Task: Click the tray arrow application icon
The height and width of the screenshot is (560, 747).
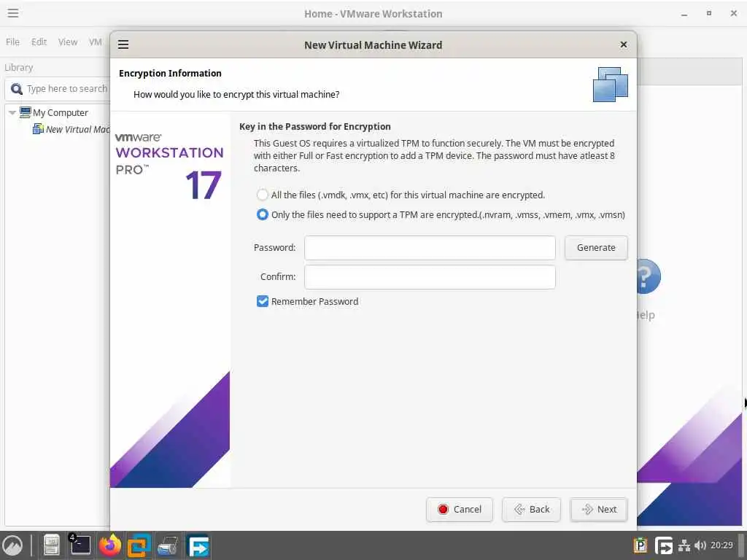Action: click(664, 545)
